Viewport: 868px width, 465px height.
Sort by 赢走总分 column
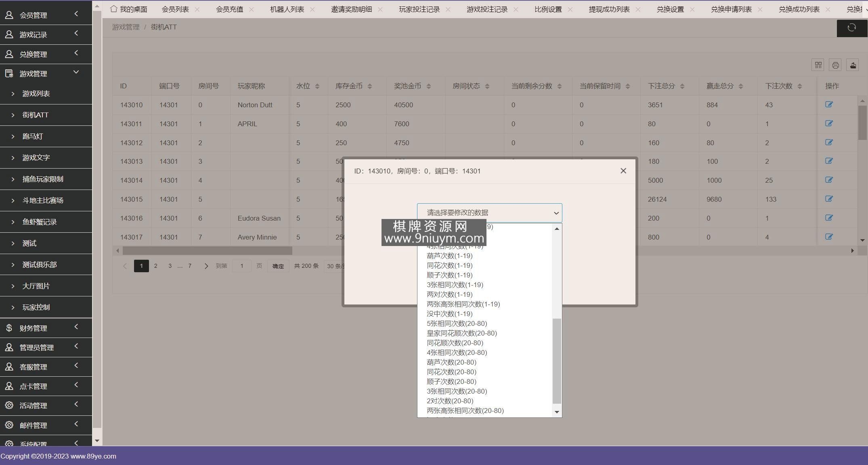[740, 86]
